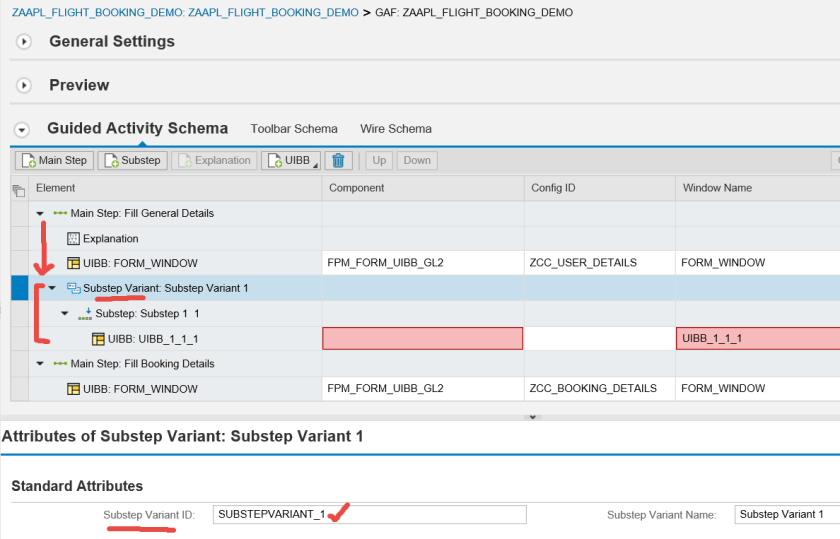Click the select-all icon in table header corner
This screenshot has width=840, height=539.
point(18,189)
